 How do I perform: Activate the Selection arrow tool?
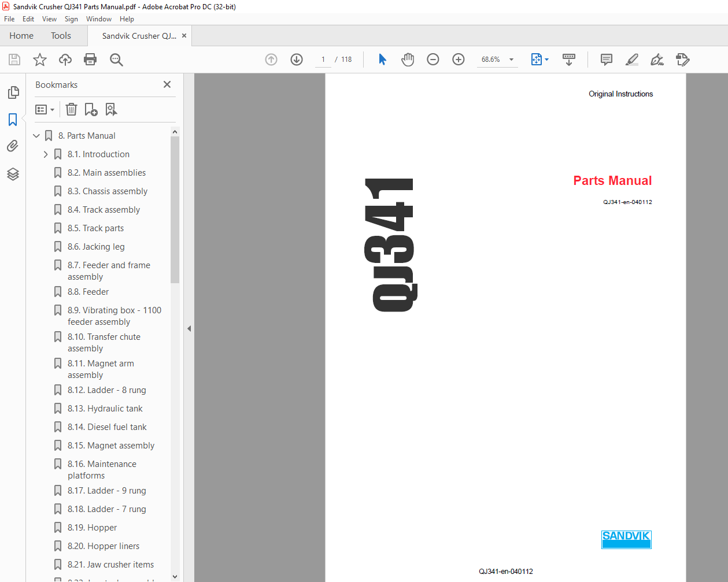[382, 60]
